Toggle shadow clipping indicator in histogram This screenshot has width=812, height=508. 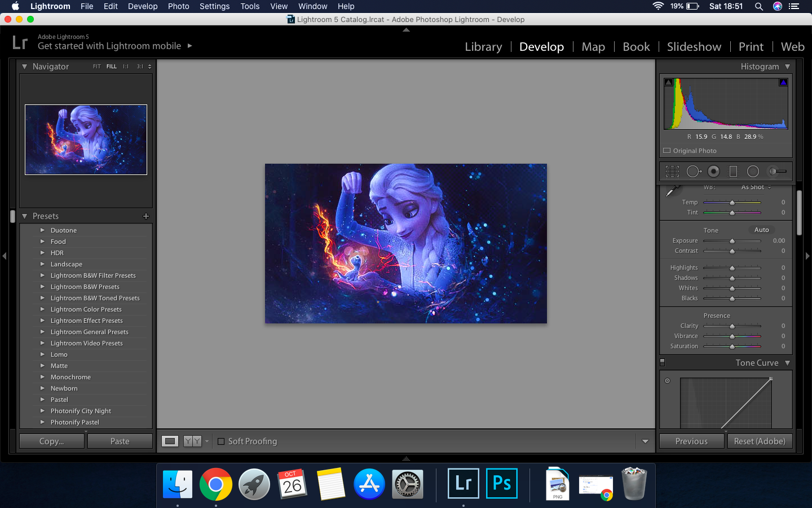[668, 82]
